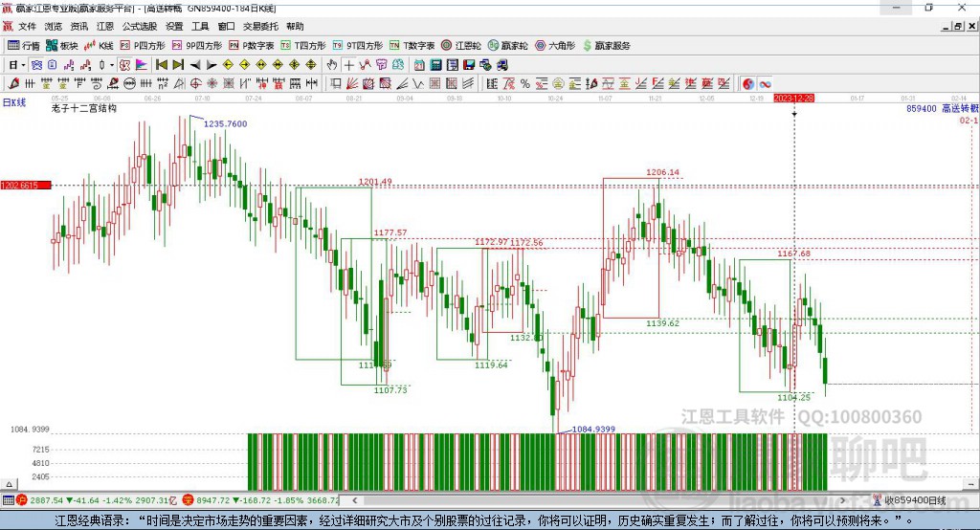980x530 pixels.
Task: Click horizontal scrollbar left arrow
Action: click(x=354, y=500)
